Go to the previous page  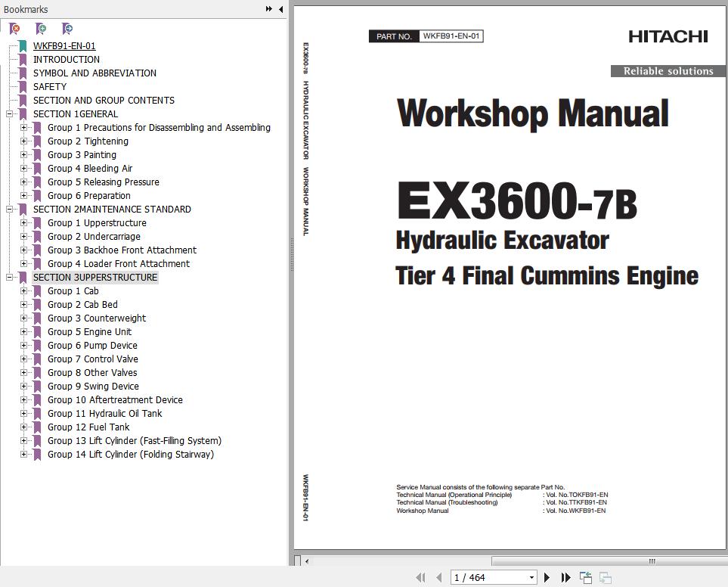click(438, 577)
